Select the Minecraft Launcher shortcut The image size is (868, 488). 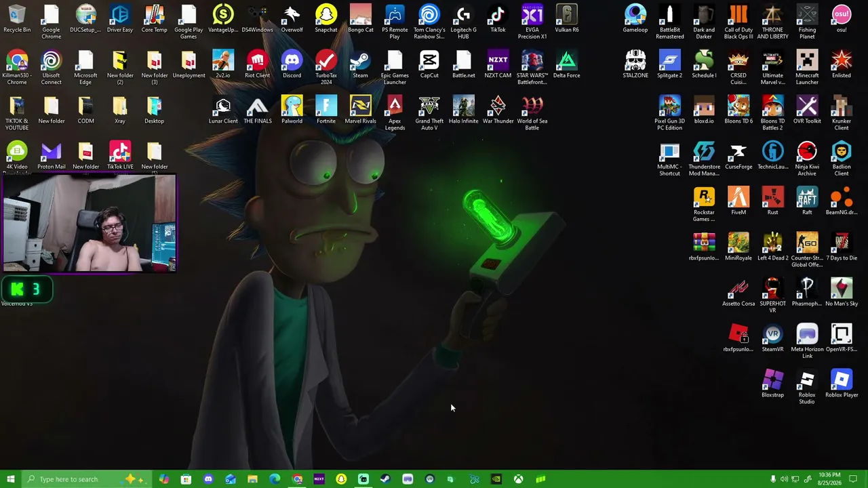pyautogui.click(x=807, y=68)
